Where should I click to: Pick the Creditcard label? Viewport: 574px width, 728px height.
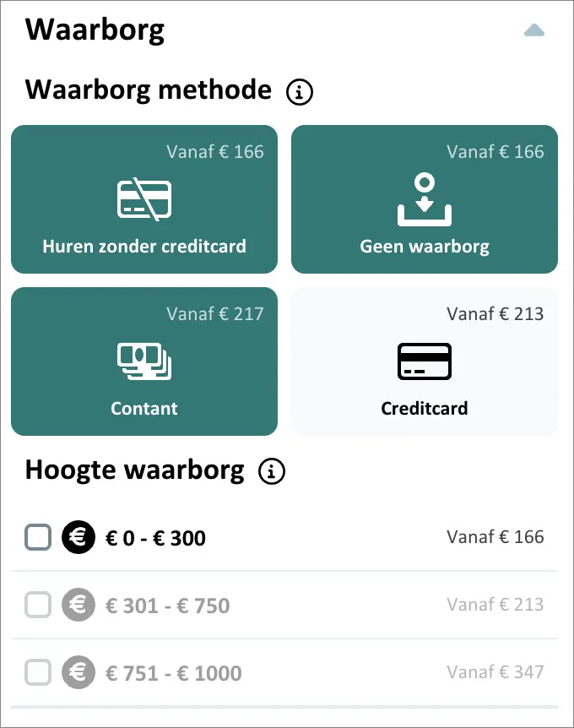point(425,409)
